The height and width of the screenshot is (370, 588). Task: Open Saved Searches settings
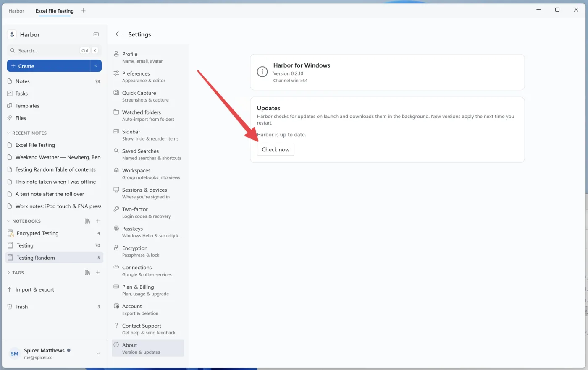[x=148, y=154]
